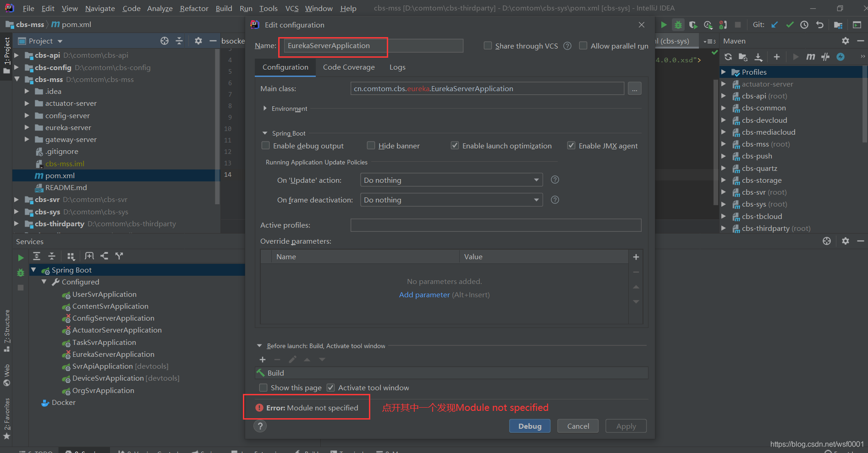Uncheck Activate tool window
This screenshot has width=868, height=453.
click(330, 388)
